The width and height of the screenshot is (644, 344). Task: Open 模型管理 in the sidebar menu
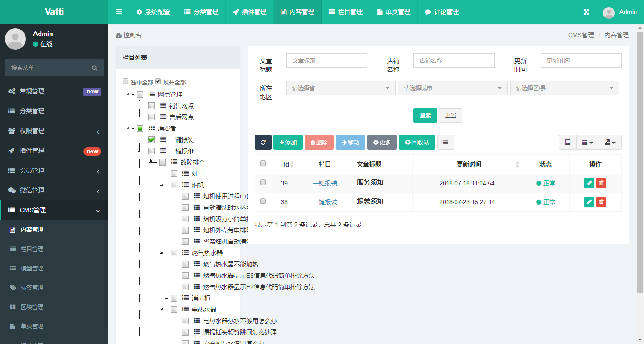tap(32, 268)
